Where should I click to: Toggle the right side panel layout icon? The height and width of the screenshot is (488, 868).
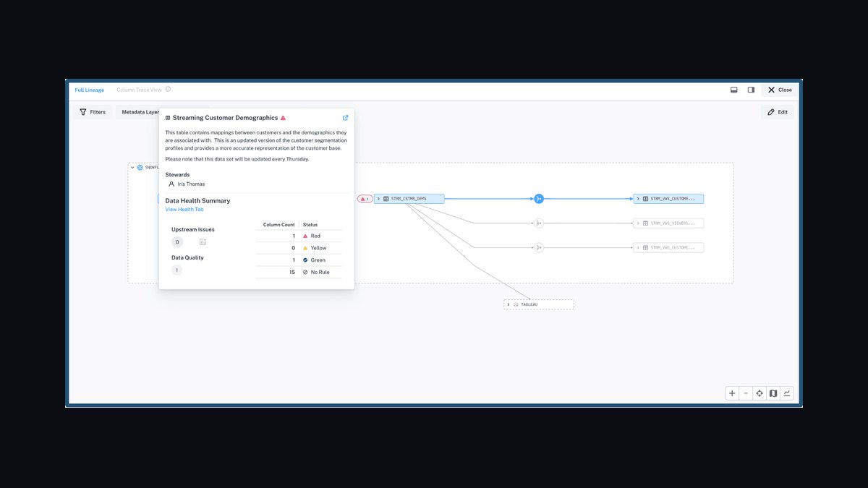click(751, 90)
